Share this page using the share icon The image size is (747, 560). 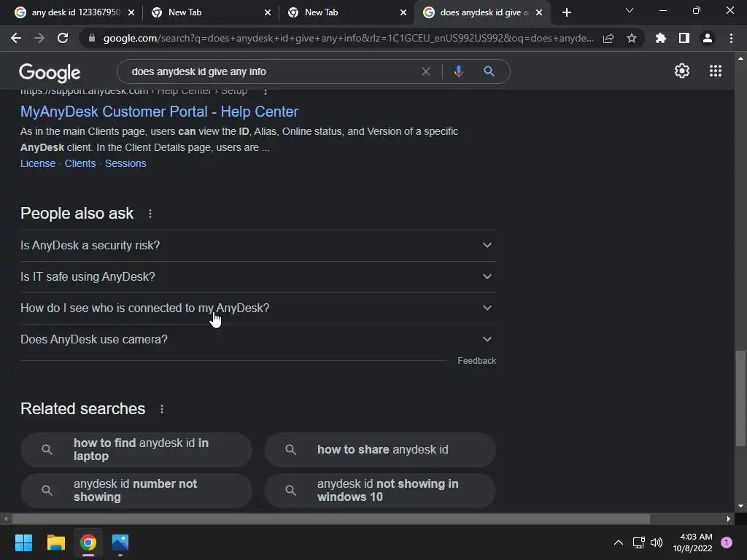608,38
